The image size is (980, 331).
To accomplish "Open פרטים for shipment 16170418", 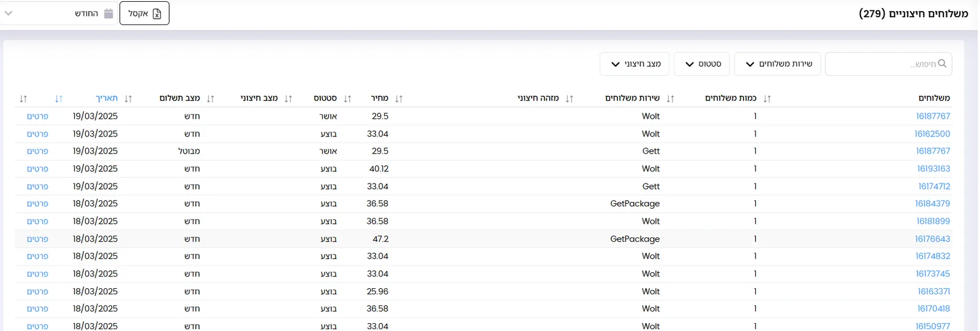I will (37, 309).
